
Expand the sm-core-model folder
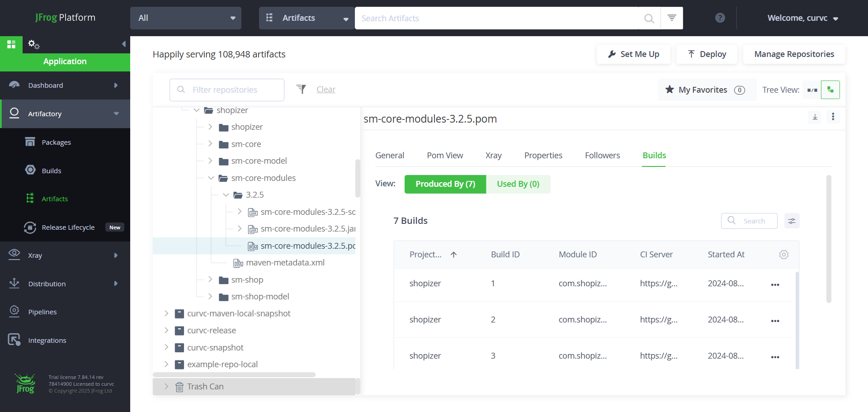210,161
